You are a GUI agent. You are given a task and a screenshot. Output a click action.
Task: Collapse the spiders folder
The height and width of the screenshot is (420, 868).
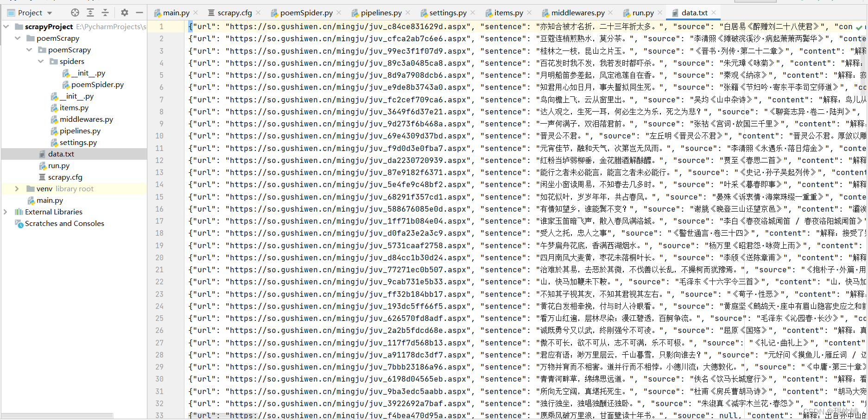click(x=41, y=61)
